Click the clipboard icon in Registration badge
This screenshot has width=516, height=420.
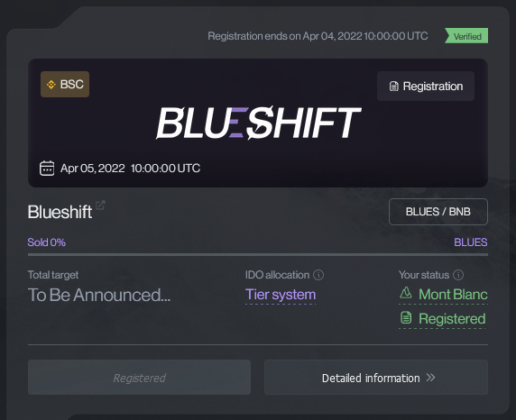(394, 87)
